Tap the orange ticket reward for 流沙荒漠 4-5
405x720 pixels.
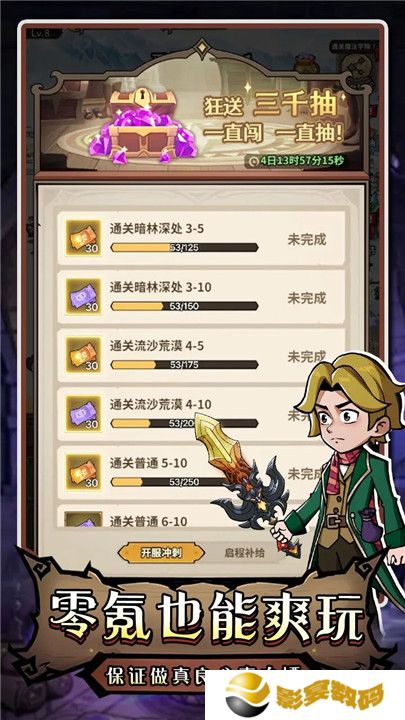83,354
